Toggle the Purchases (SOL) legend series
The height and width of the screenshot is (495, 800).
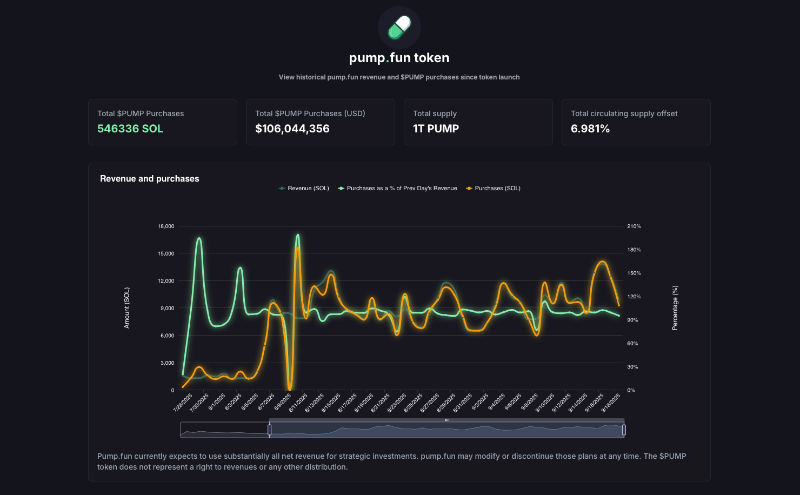(493, 188)
